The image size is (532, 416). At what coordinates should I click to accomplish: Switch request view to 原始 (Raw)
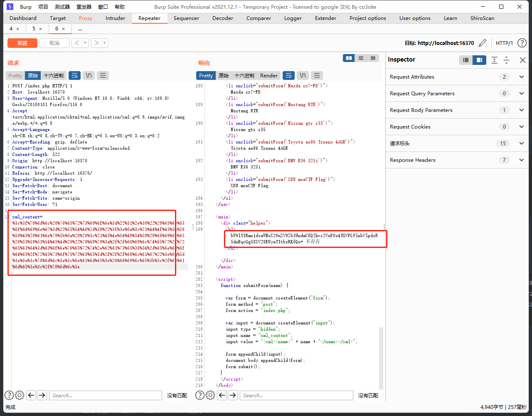coord(33,75)
